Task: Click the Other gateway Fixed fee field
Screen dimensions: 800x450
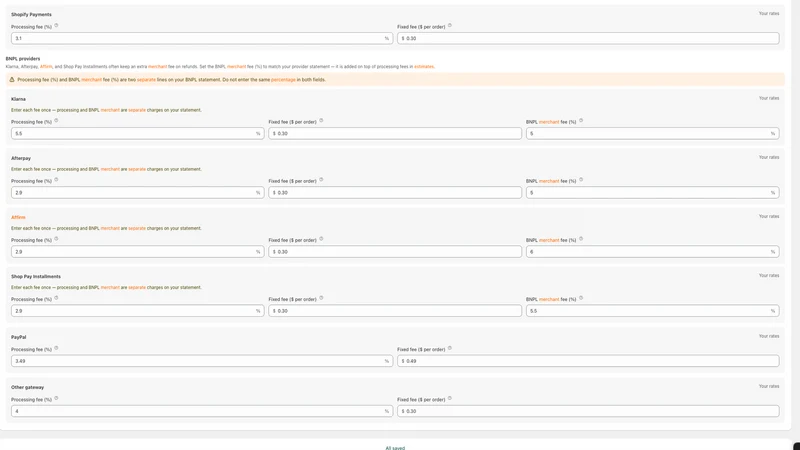Action: (588, 411)
